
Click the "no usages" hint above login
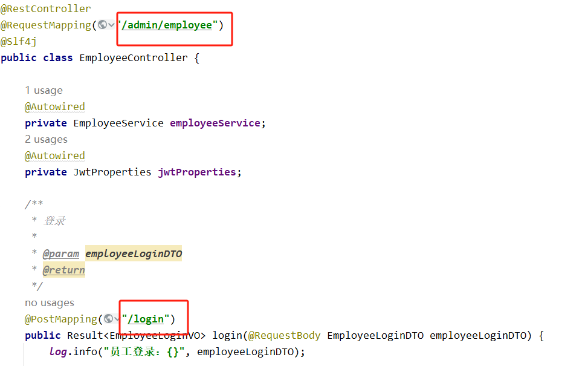click(50, 302)
